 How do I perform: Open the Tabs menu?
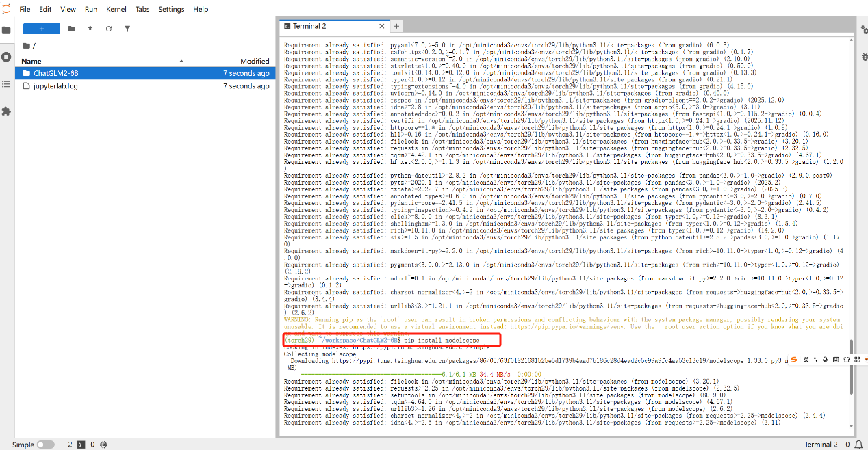click(x=142, y=10)
